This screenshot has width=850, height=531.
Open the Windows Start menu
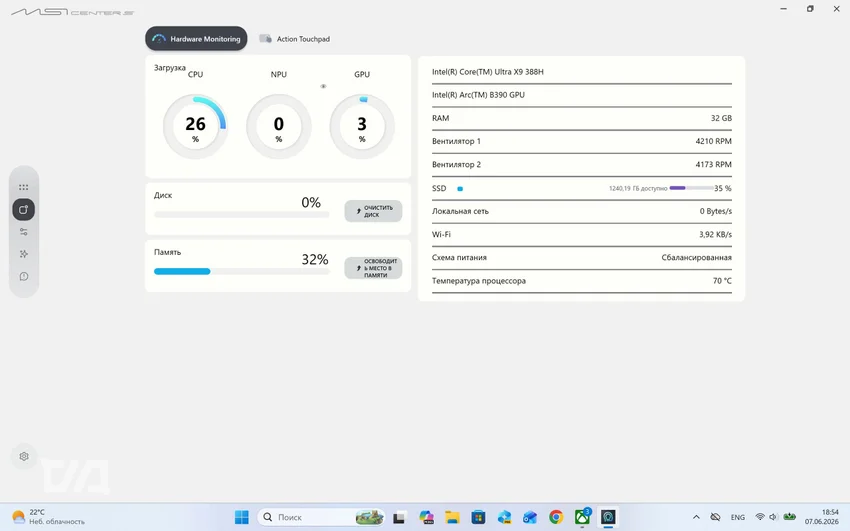click(241, 517)
